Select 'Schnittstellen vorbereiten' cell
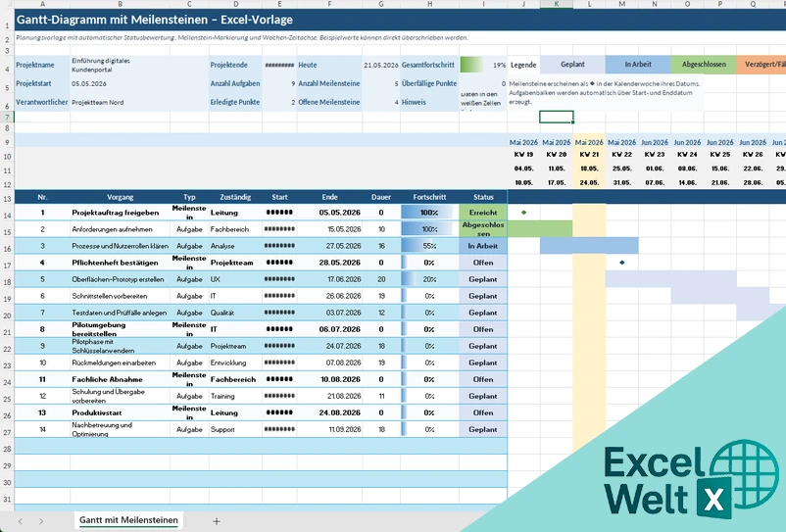 click(120, 296)
